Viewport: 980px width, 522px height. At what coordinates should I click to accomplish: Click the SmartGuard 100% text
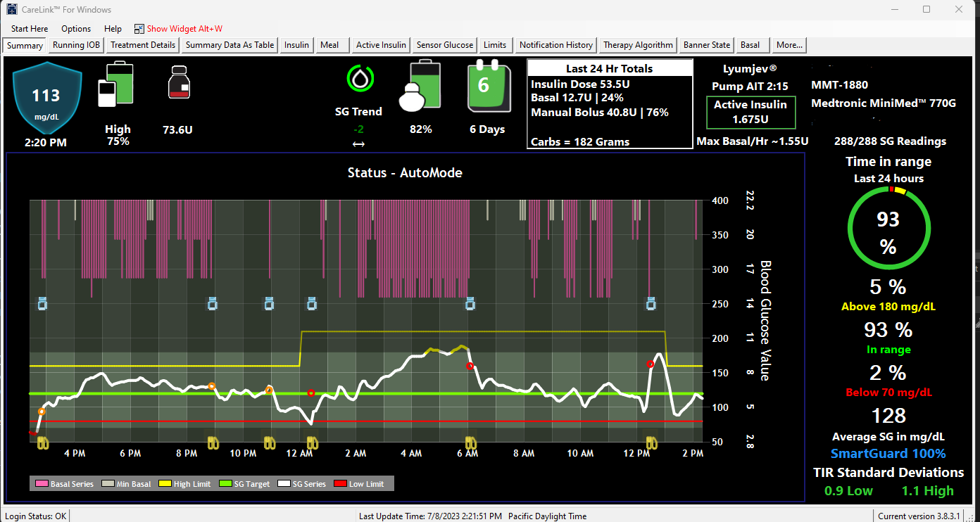click(x=888, y=454)
